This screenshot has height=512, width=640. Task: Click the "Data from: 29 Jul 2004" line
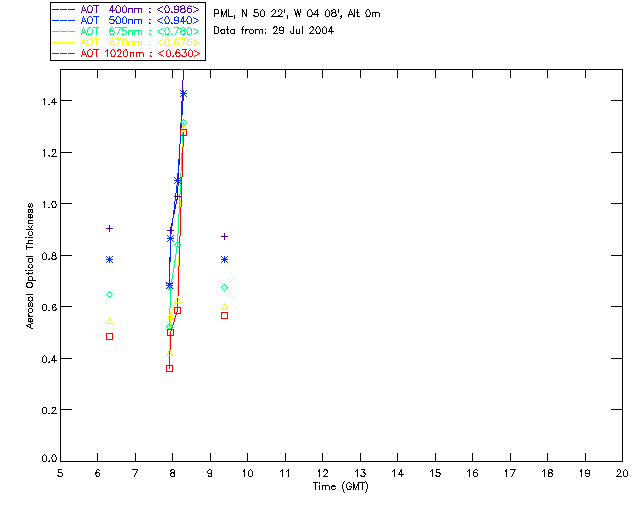273,31
